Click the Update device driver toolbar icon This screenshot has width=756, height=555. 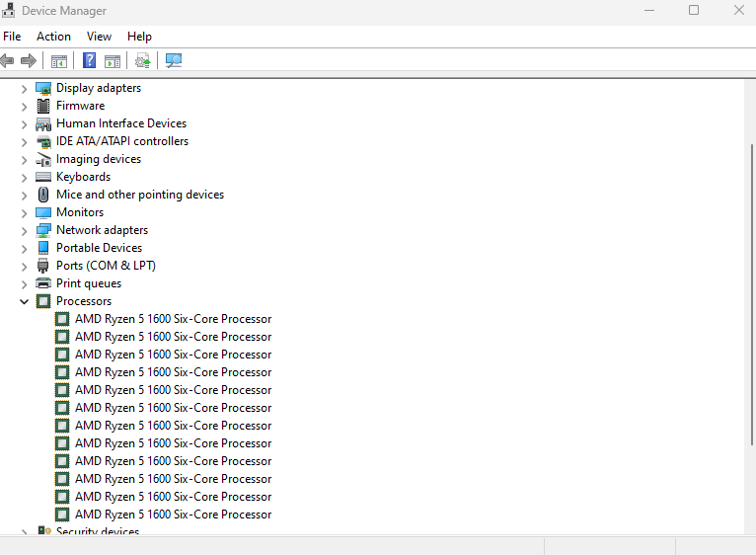(x=143, y=60)
